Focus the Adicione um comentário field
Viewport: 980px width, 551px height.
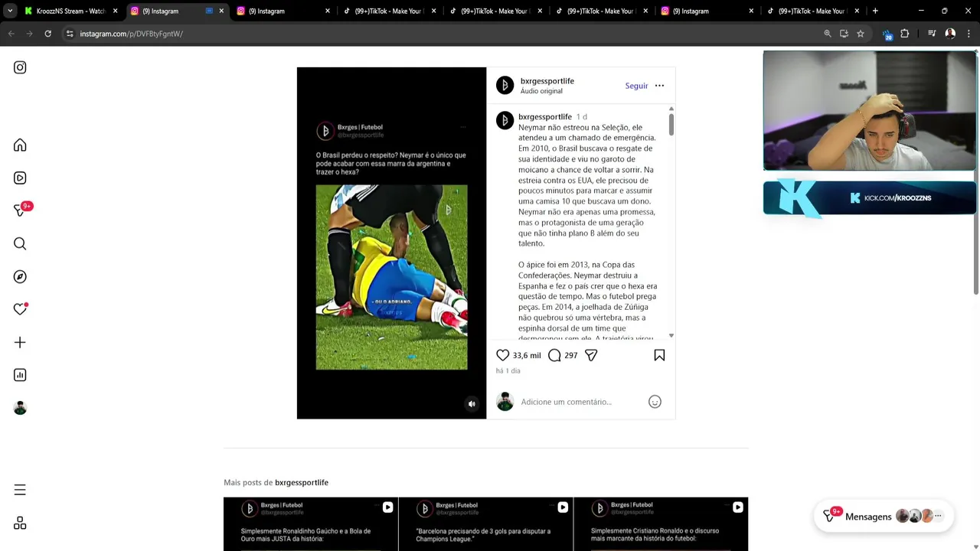point(582,402)
